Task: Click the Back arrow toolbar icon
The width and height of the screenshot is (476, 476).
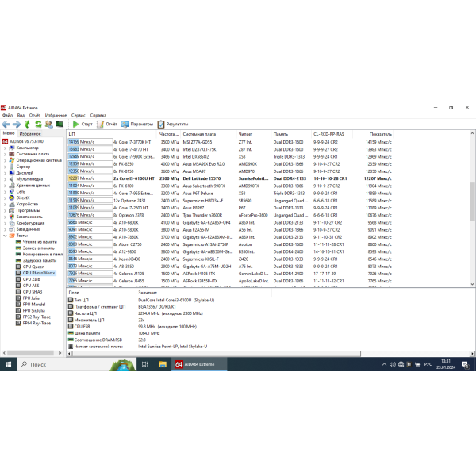Action: [6, 124]
